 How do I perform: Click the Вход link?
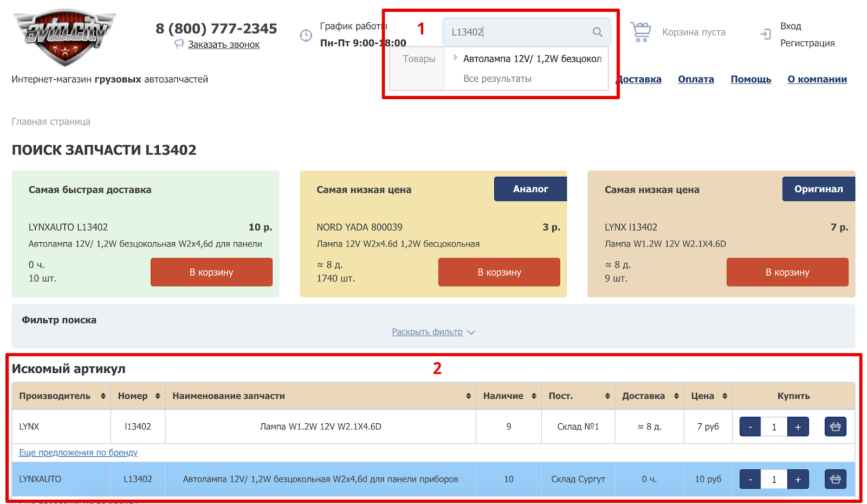pyautogui.click(x=791, y=26)
